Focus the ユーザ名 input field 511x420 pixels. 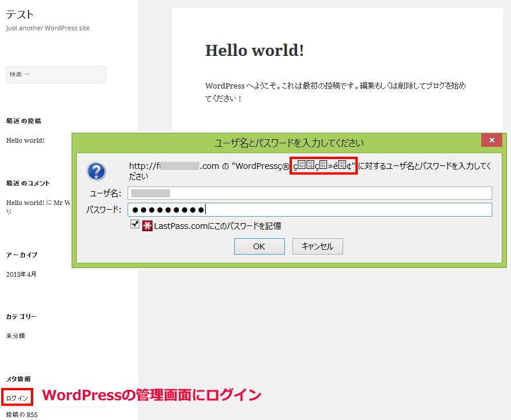pos(310,193)
